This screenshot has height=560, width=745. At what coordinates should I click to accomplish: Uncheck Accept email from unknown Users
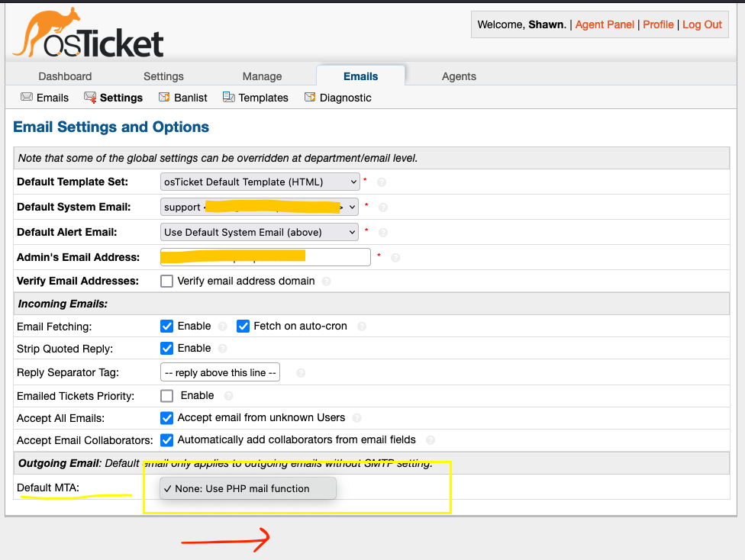[166, 418]
